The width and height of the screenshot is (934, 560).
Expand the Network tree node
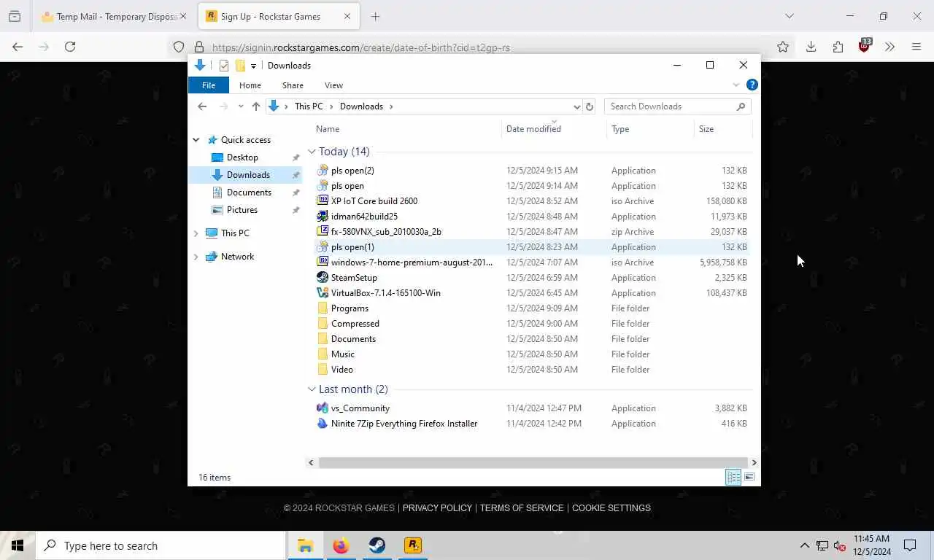(196, 257)
